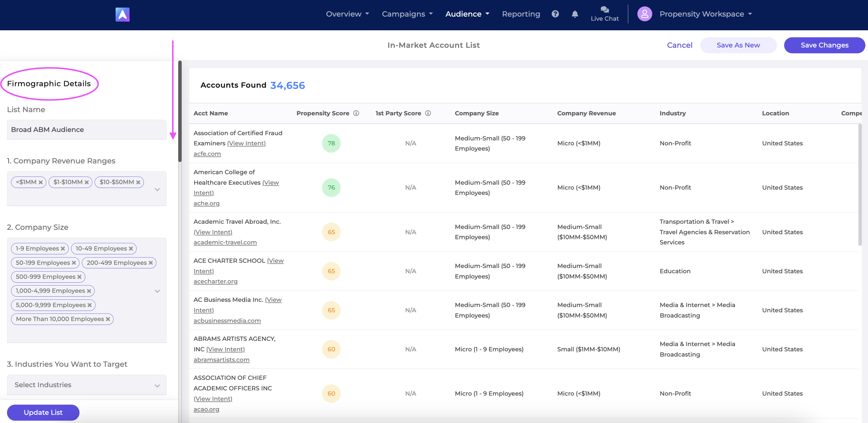The image size is (868, 423).
Task: Remove the 500-999 Employees tag
Action: pos(79,277)
